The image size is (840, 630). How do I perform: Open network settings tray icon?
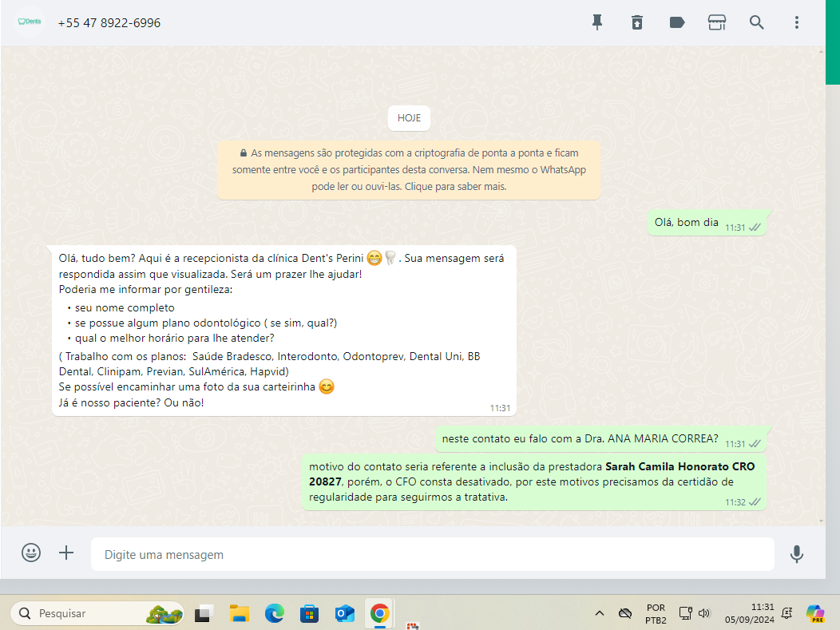click(685, 613)
